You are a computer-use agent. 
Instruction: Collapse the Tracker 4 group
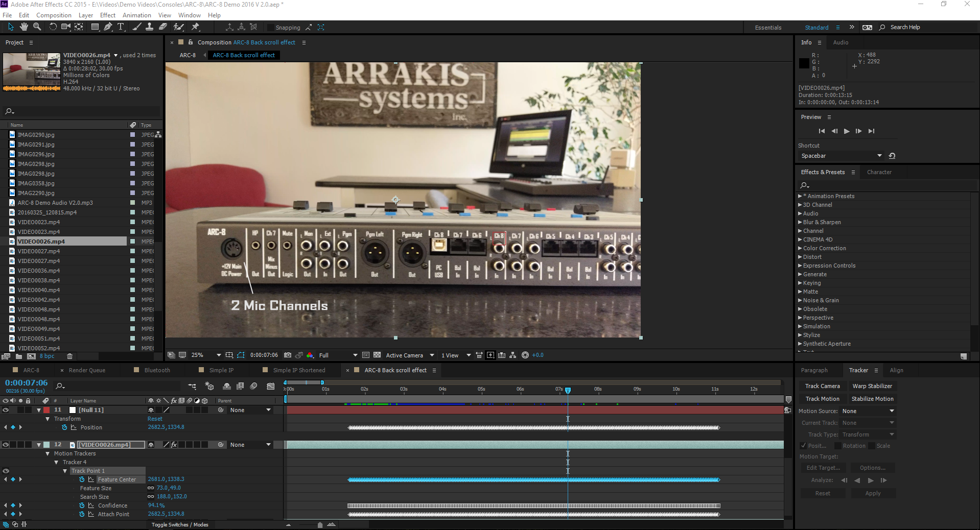coord(57,462)
